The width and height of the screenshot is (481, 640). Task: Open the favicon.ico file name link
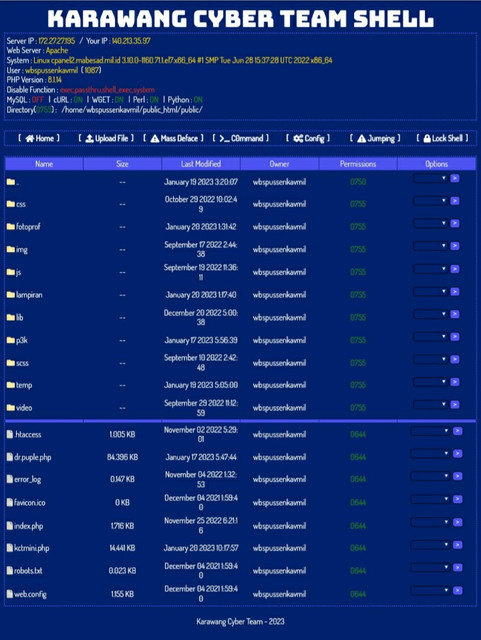[x=30, y=502]
